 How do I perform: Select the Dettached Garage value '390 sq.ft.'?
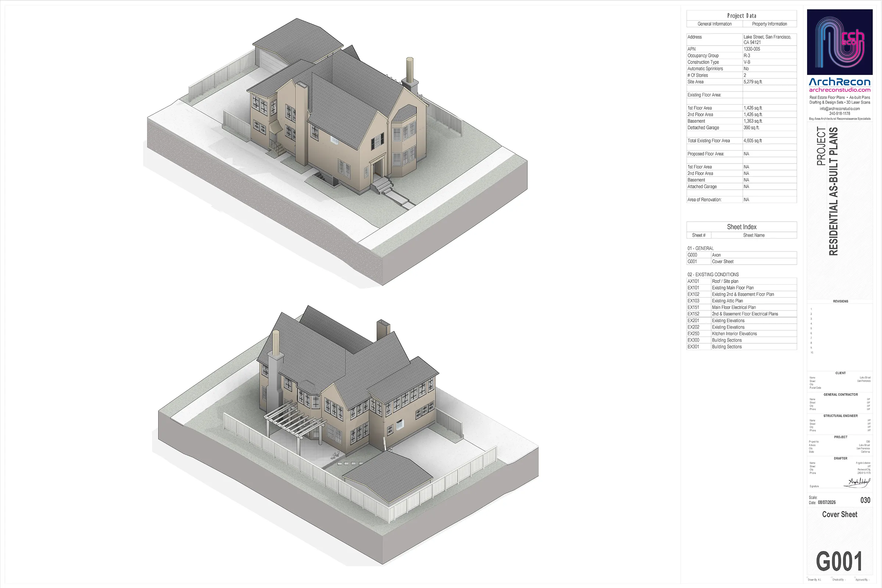coord(752,128)
